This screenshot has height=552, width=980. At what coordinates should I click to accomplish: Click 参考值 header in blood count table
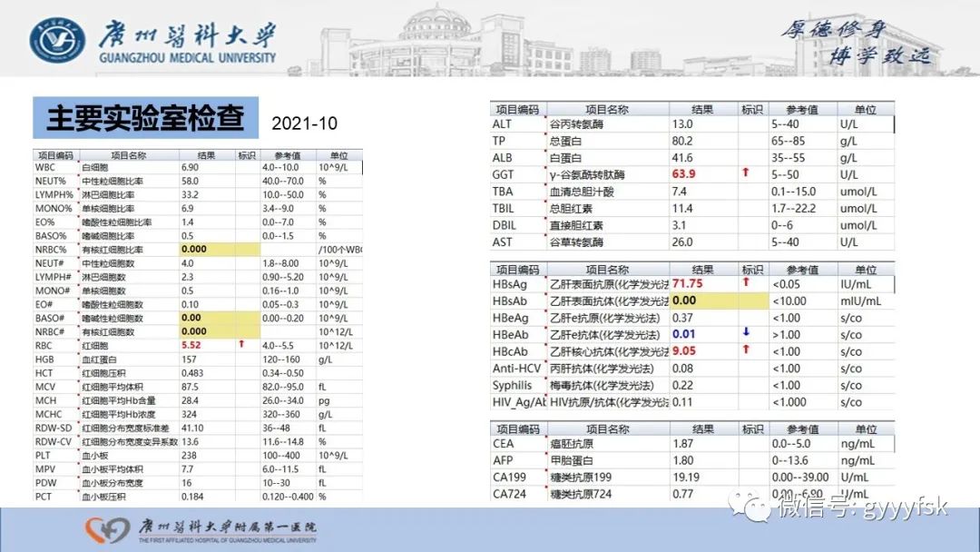288,155
